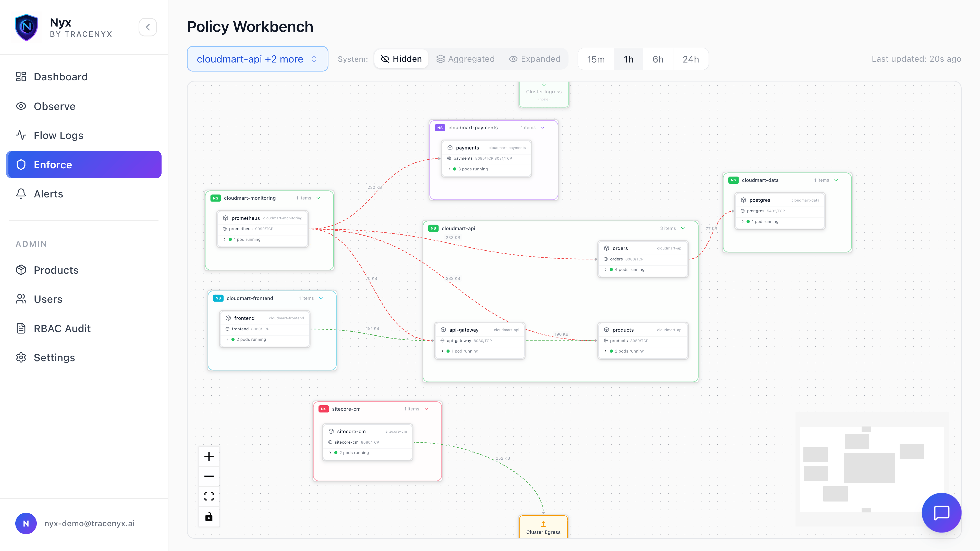Go to Observe section
Image resolution: width=980 pixels, height=551 pixels.
tap(84, 106)
